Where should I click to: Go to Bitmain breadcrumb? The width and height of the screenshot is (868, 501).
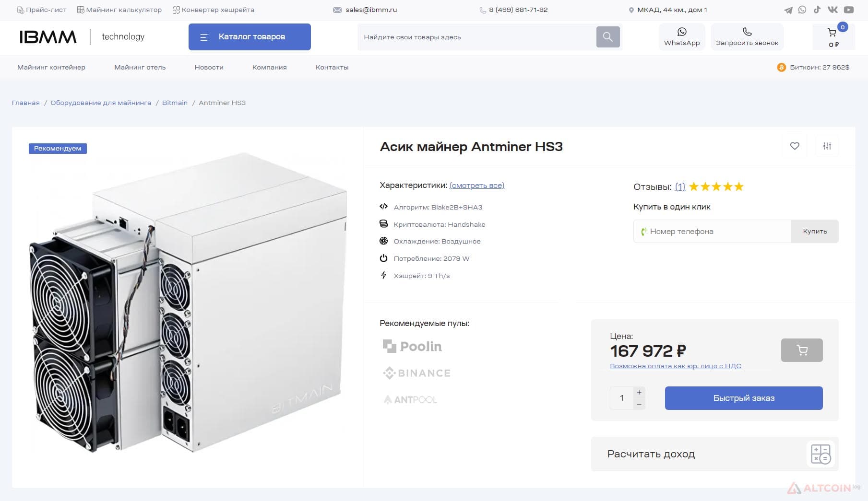point(175,103)
